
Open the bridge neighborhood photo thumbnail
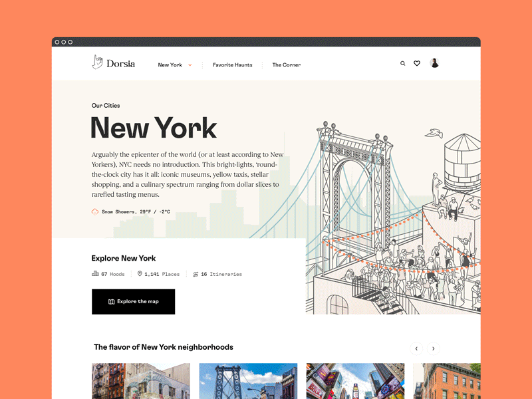coord(248,381)
